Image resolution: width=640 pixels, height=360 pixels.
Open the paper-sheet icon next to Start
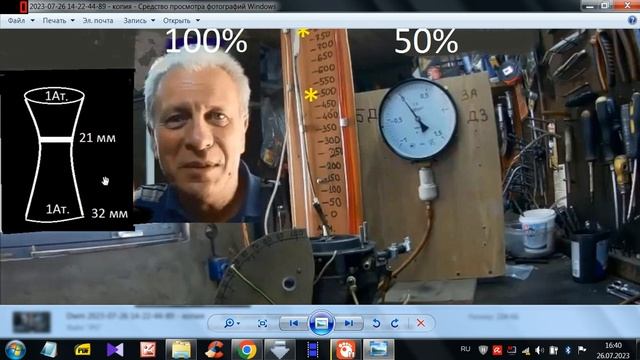(x=49, y=350)
